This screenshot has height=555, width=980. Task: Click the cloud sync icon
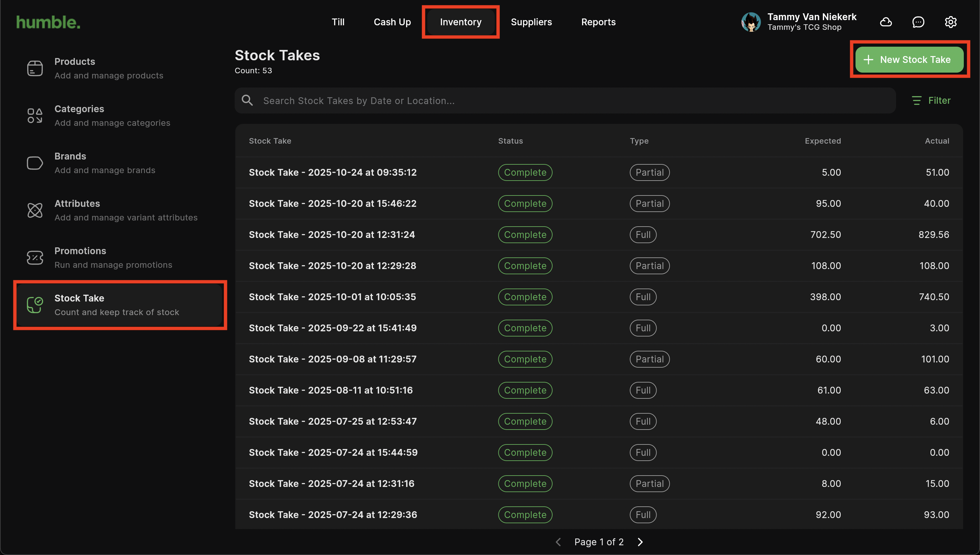click(x=885, y=22)
